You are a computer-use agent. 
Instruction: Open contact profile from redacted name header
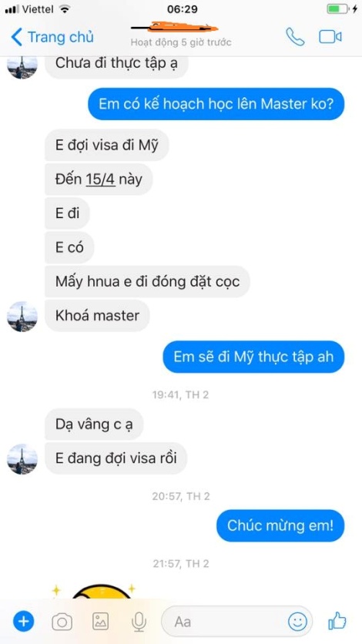[175, 28]
